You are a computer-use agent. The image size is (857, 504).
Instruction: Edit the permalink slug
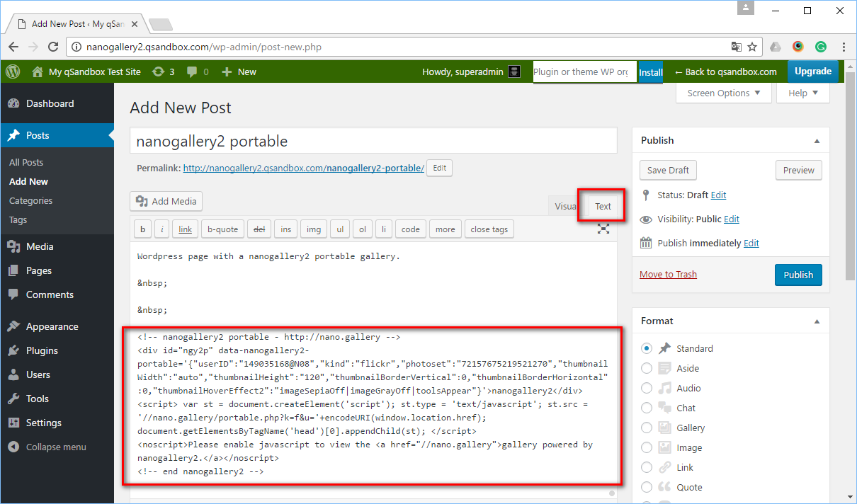point(440,168)
